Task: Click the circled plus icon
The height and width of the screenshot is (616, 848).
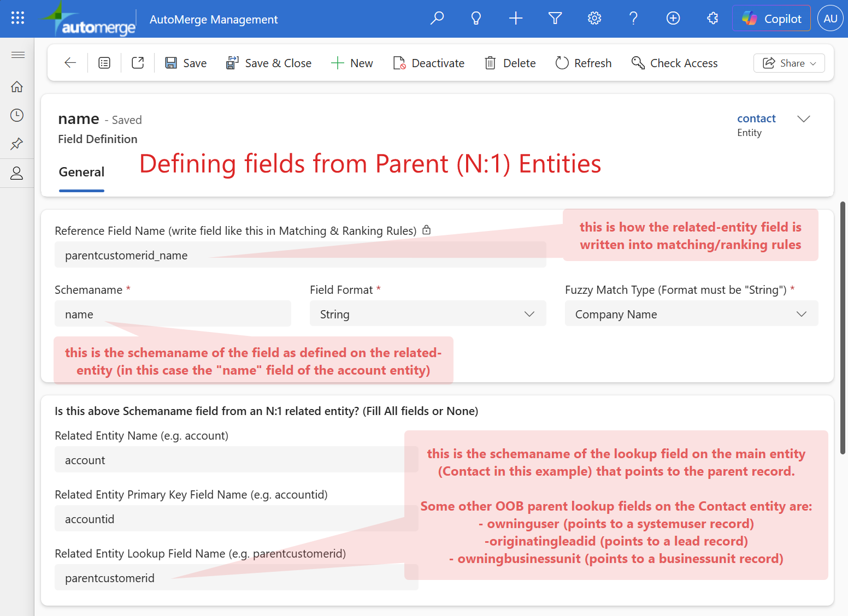Action: coord(673,19)
